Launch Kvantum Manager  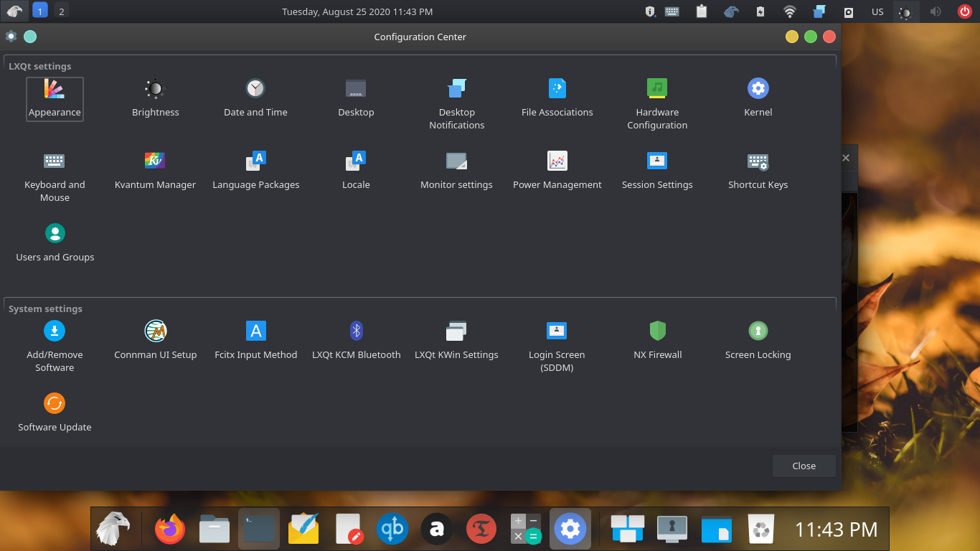[x=155, y=171]
